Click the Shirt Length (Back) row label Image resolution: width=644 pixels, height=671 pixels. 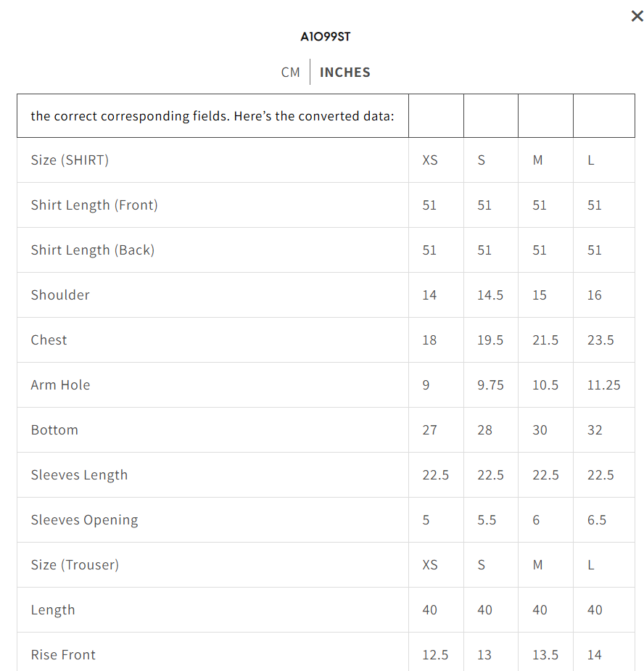(x=93, y=250)
